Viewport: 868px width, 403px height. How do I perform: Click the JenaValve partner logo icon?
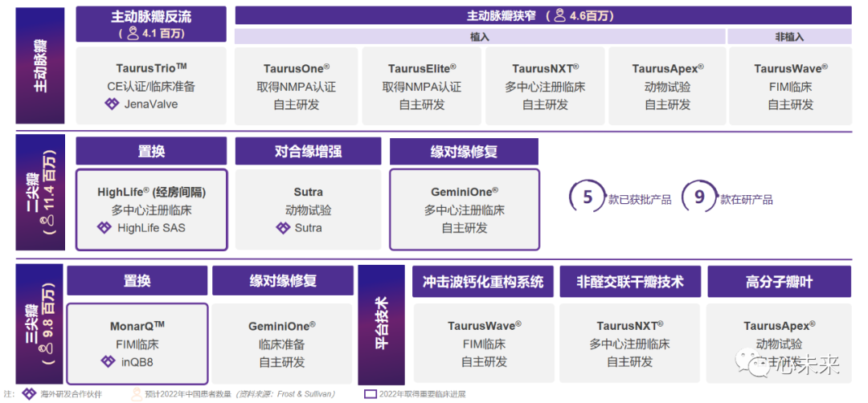pyautogui.click(x=112, y=104)
